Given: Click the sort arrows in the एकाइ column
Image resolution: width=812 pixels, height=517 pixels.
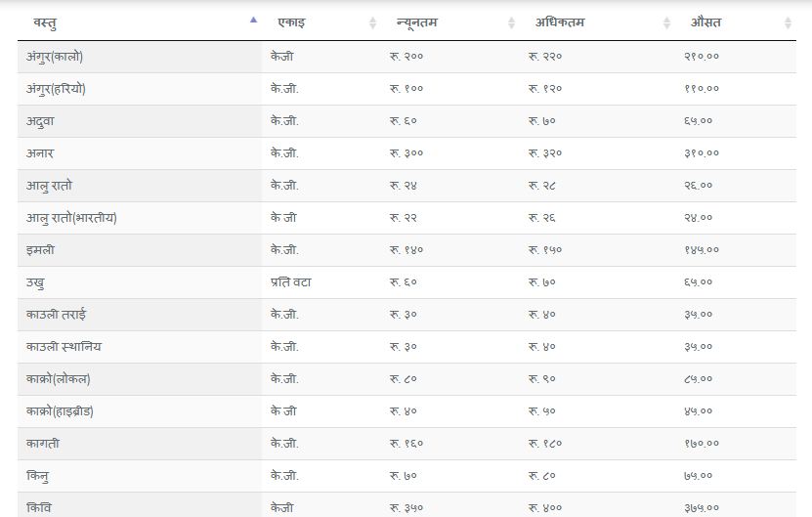Looking at the screenshot, I should tap(372, 22).
